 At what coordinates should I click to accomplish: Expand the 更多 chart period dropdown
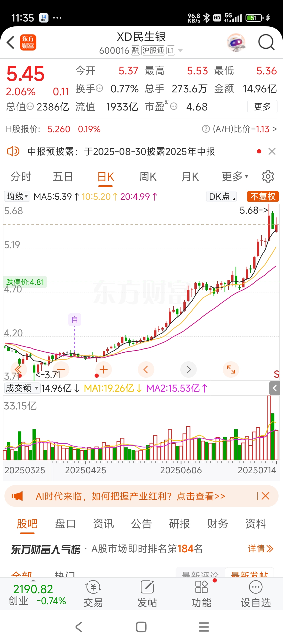click(235, 177)
